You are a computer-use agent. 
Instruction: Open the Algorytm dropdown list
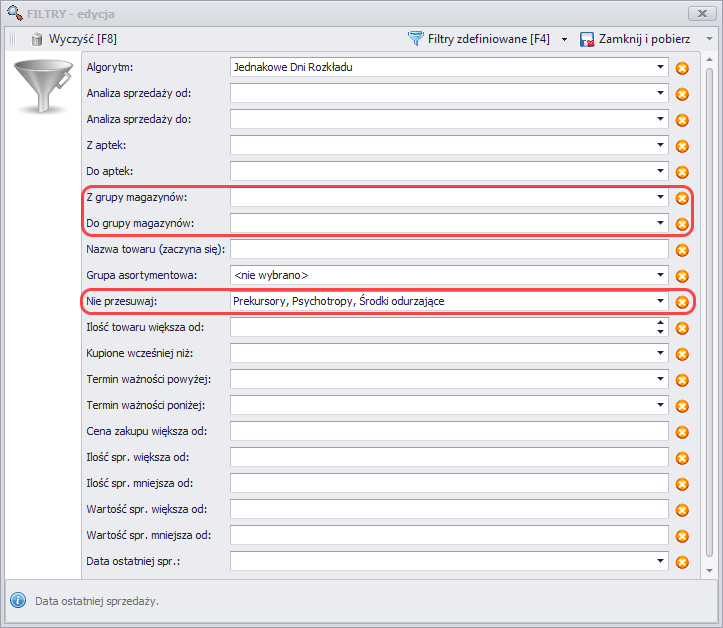[660, 68]
